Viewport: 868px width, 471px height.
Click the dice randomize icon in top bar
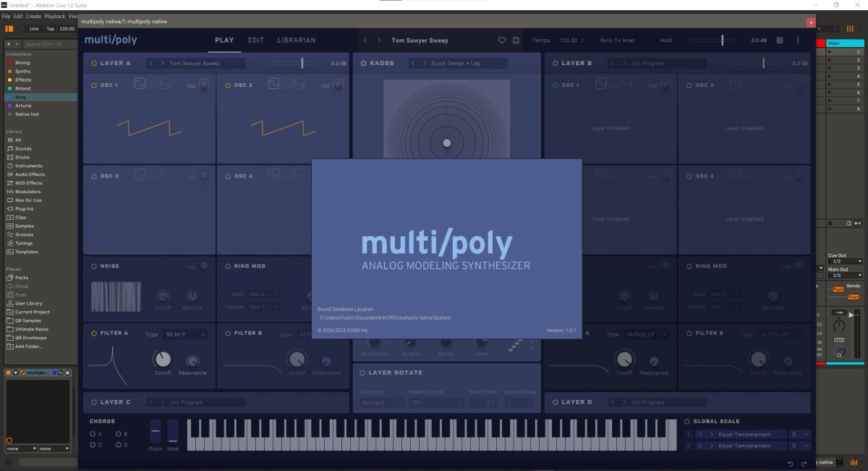pos(780,41)
